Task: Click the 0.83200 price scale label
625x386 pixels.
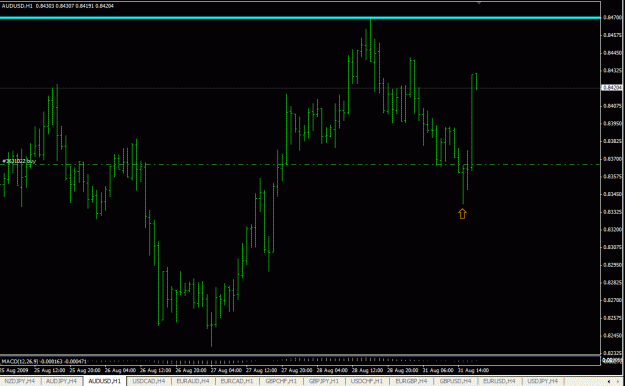Action: tap(612, 229)
